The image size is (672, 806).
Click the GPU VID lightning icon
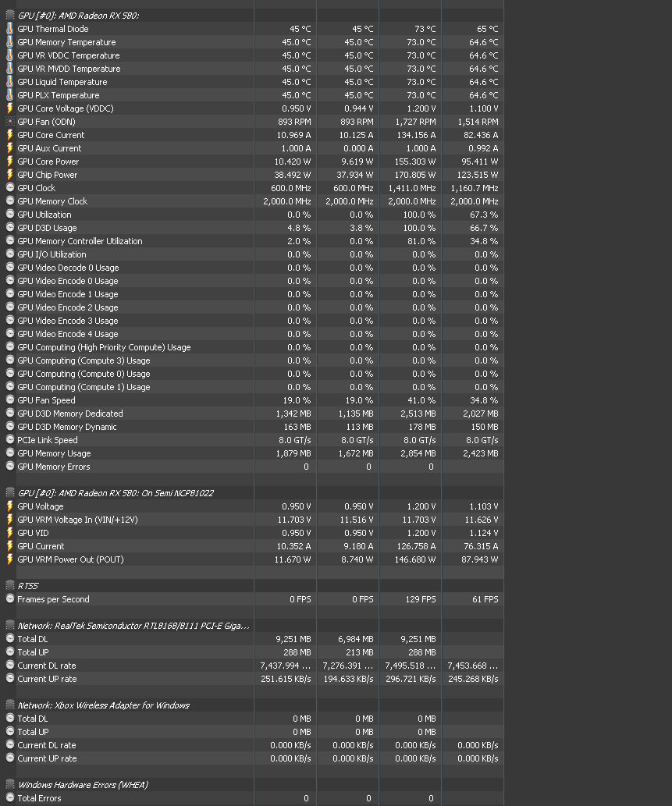[x=9, y=533]
